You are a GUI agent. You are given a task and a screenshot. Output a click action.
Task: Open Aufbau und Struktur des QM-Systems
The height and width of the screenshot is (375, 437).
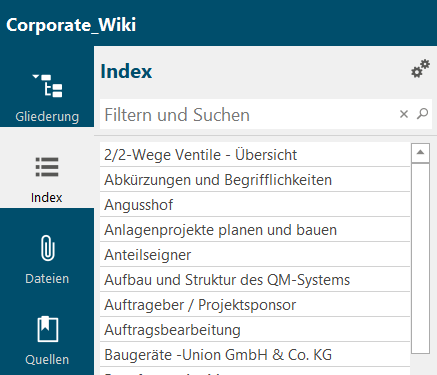(255, 280)
